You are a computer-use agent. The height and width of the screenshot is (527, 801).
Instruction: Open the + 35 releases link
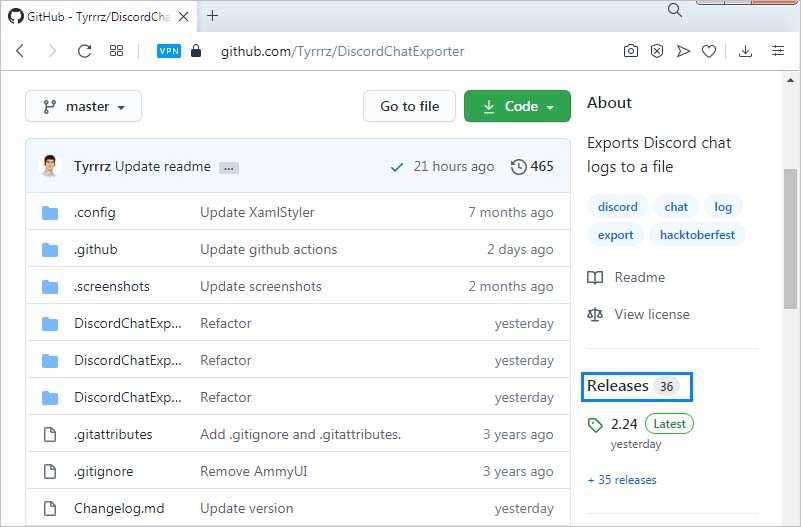(622, 480)
